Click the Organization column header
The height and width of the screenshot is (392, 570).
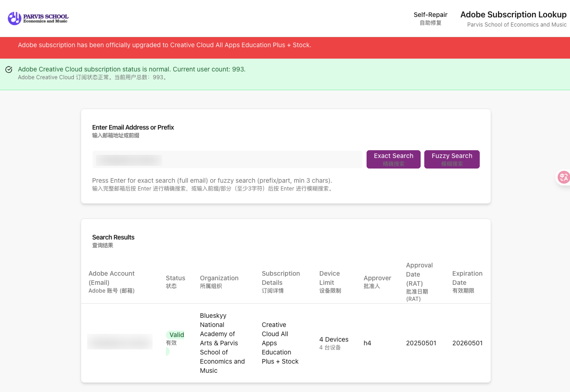click(219, 282)
